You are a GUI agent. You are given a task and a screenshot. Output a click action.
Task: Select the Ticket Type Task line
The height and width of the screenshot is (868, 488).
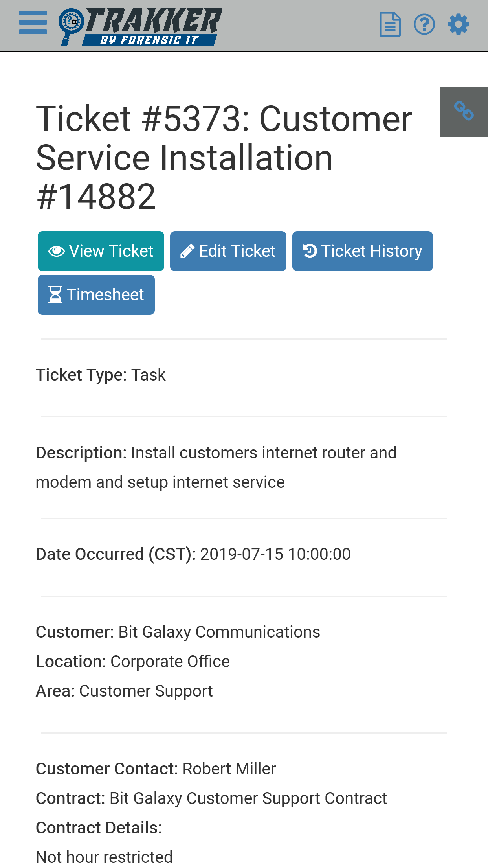coord(101,375)
